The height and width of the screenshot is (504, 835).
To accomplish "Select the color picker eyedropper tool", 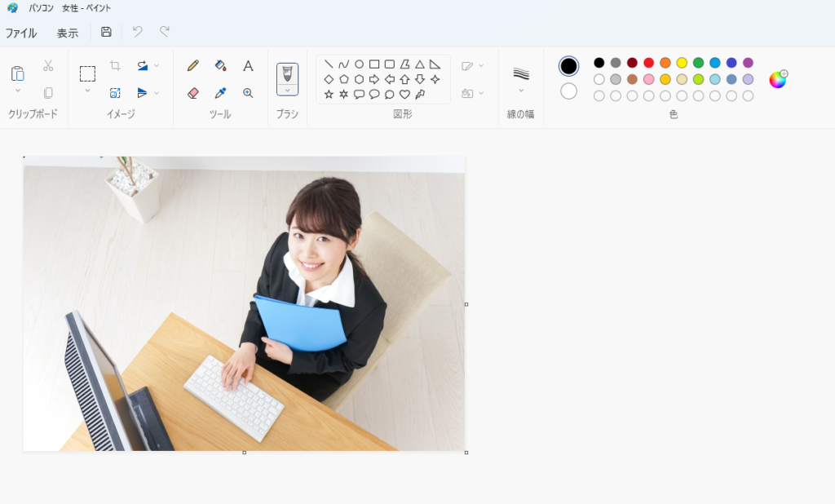I will (x=220, y=93).
